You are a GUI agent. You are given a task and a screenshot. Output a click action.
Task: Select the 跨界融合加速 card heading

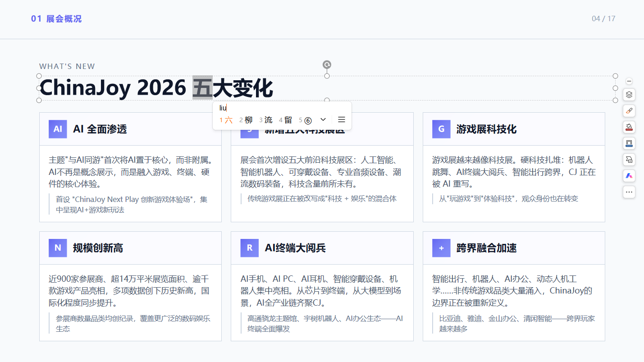(x=486, y=248)
